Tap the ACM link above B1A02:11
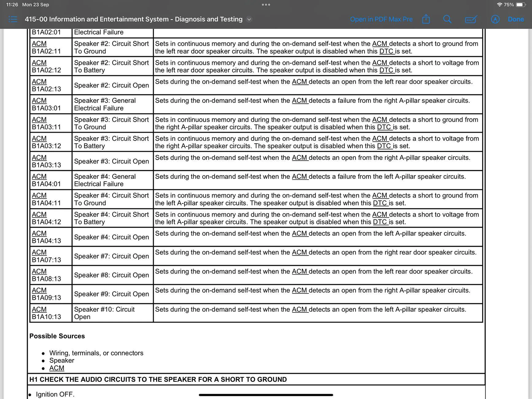Viewport: 532px width, 399px height. tap(39, 44)
